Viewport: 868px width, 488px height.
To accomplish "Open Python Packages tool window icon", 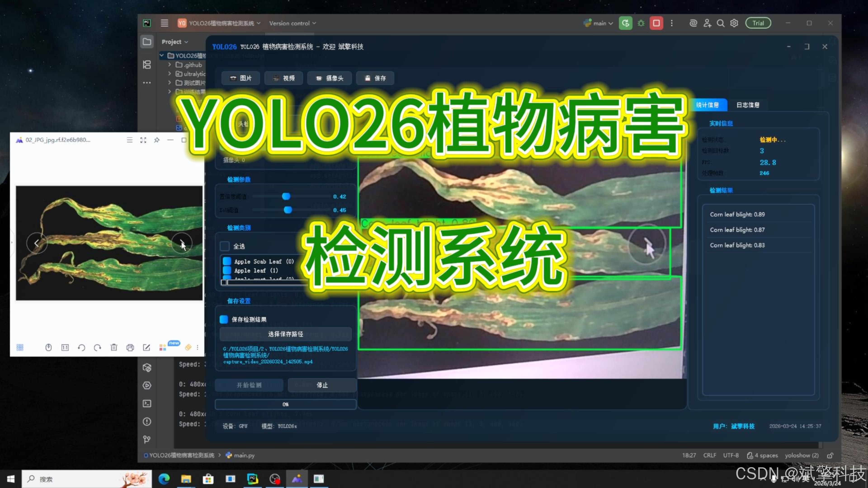I will pos(147,367).
